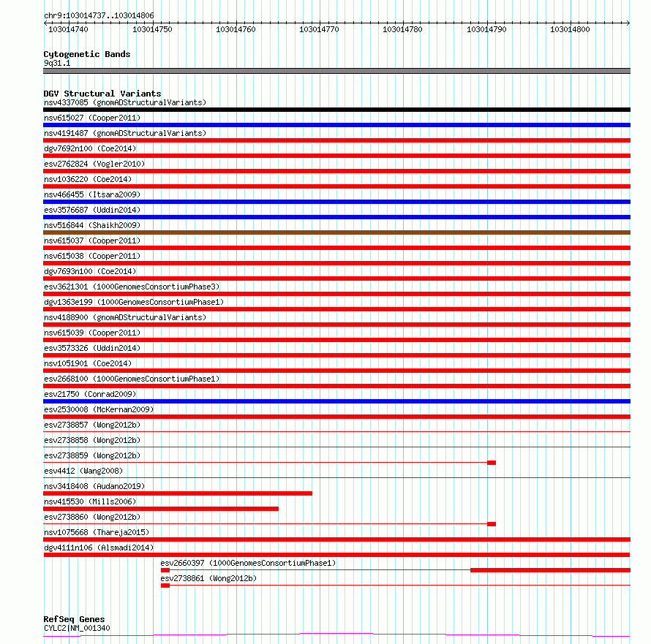
Task: Click variant label dgv1363e199 (1000GenomesConsortiumPhase1)
Action: click(x=134, y=302)
